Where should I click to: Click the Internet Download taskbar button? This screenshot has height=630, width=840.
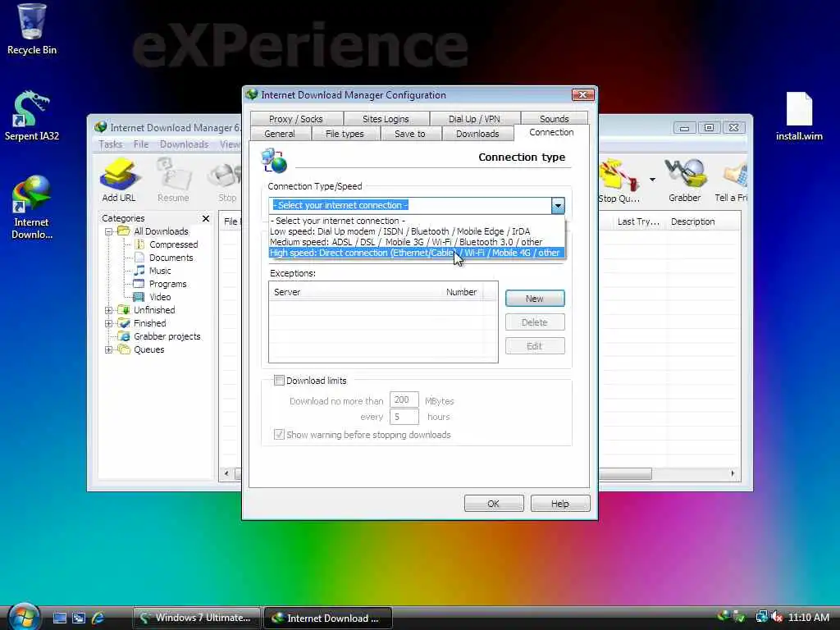[328, 618]
